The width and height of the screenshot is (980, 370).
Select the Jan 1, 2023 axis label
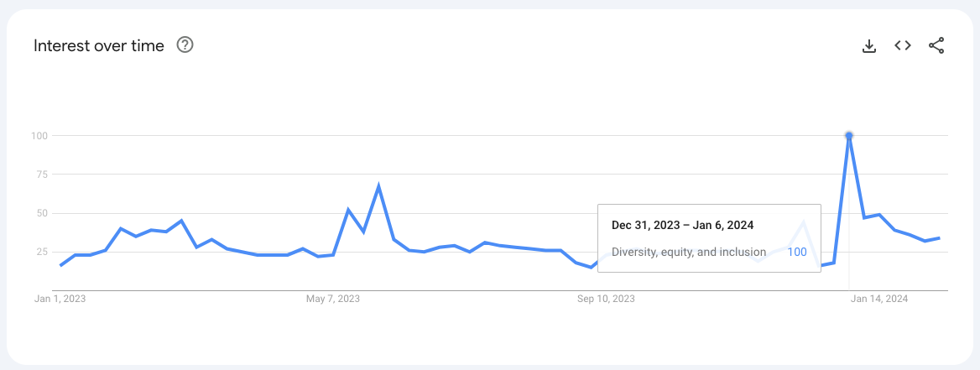coord(60,299)
